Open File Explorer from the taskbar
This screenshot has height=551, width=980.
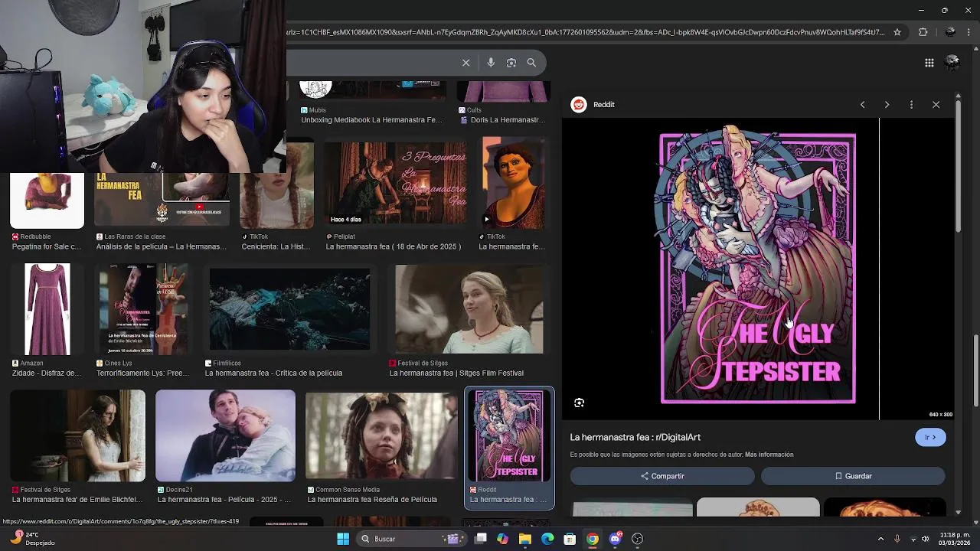(524, 539)
